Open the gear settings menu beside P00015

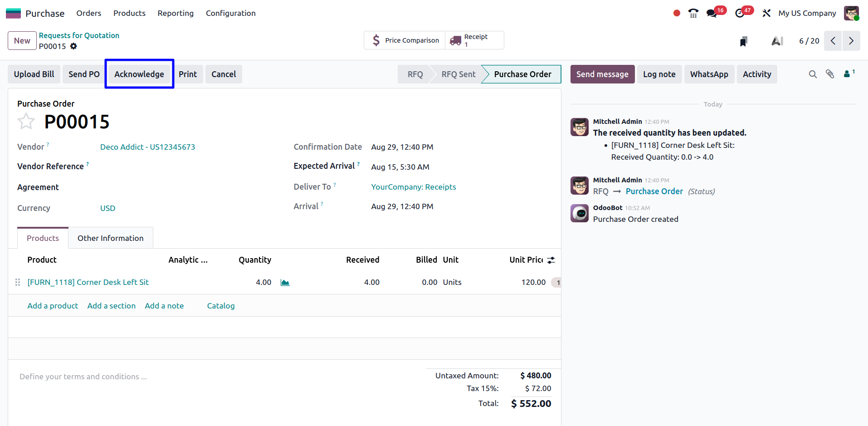coord(73,46)
